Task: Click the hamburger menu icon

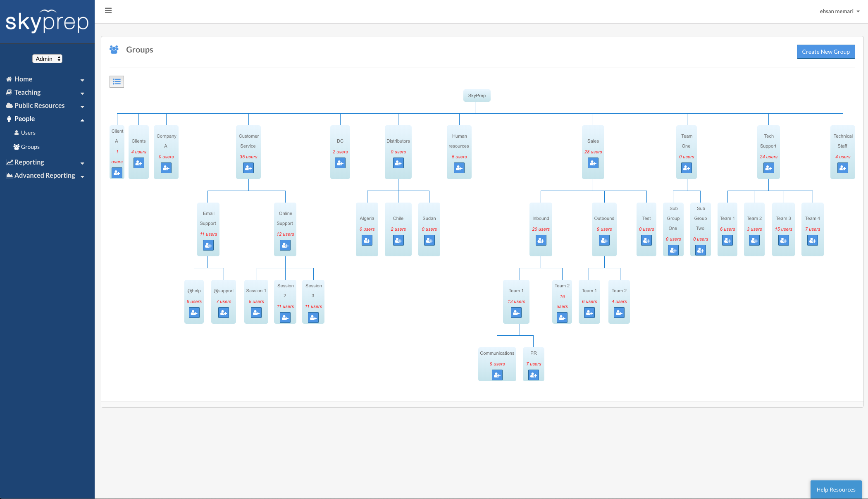Action: coord(108,11)
